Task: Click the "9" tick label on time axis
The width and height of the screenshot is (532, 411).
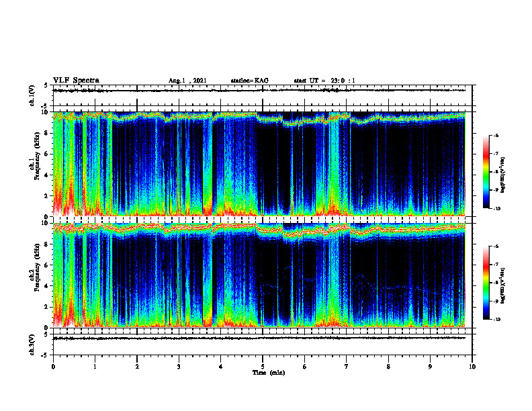Action: 430,367
